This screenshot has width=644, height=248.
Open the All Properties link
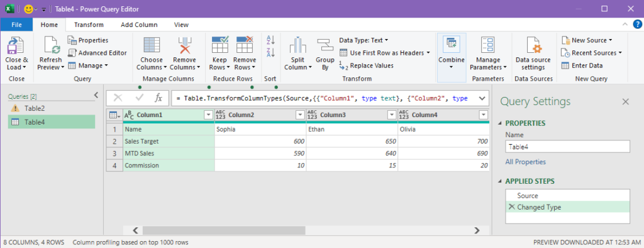(x=525, y=162)
